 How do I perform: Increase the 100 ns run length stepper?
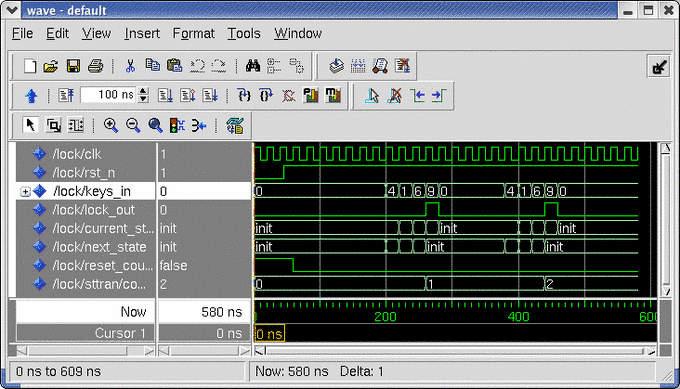pos(143,91)
